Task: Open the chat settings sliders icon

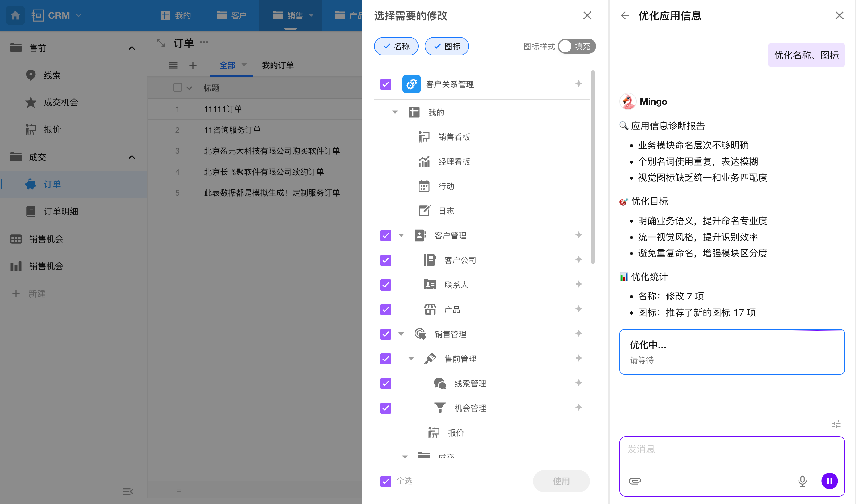Action: point(836,424)
